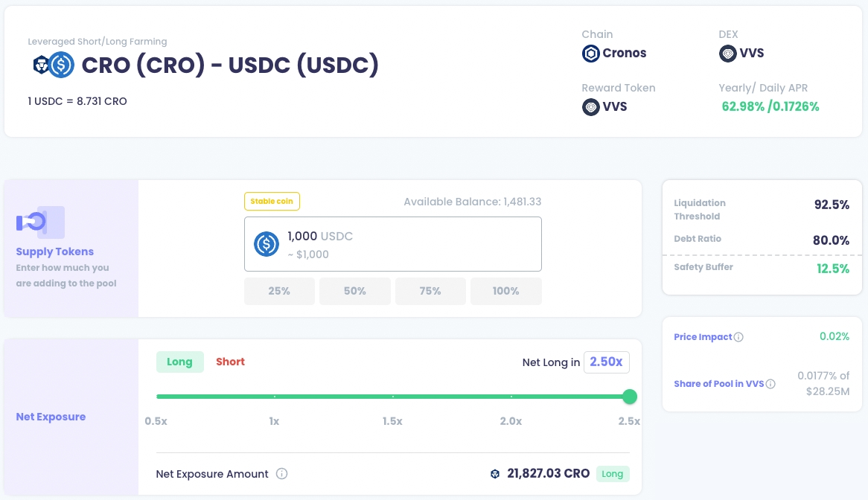Set slider to the 1.5x mark
This screenshot has width=868, height=500.
point(393,397)
